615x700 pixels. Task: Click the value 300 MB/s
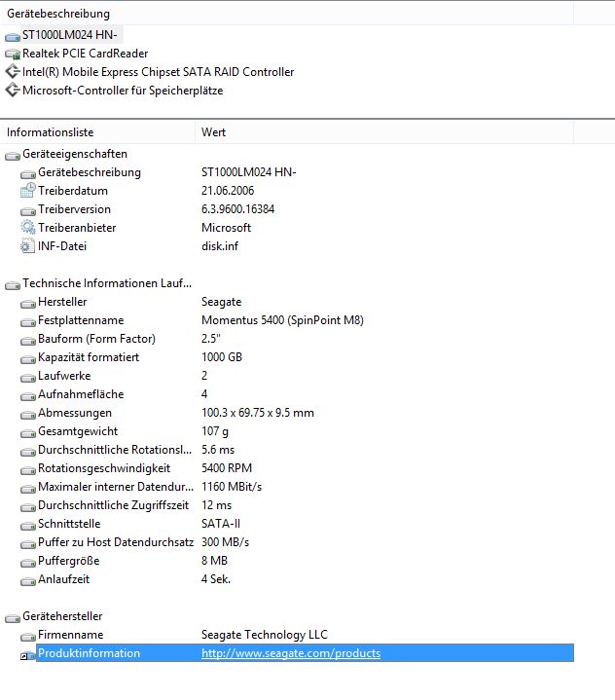[226, 542]
